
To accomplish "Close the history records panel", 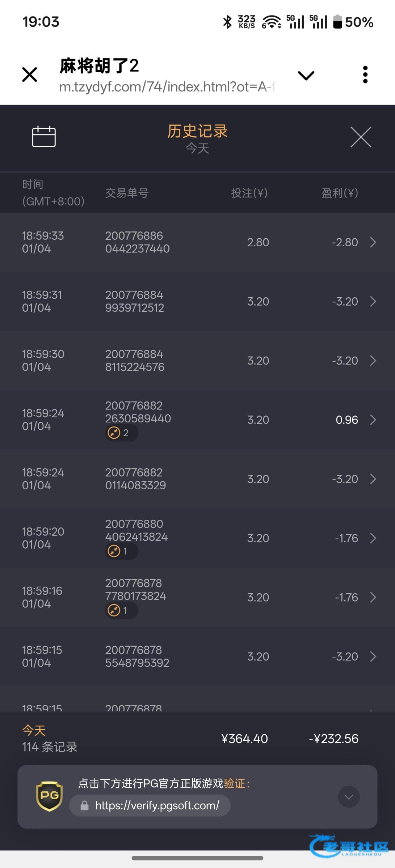I will click(361, 137).
